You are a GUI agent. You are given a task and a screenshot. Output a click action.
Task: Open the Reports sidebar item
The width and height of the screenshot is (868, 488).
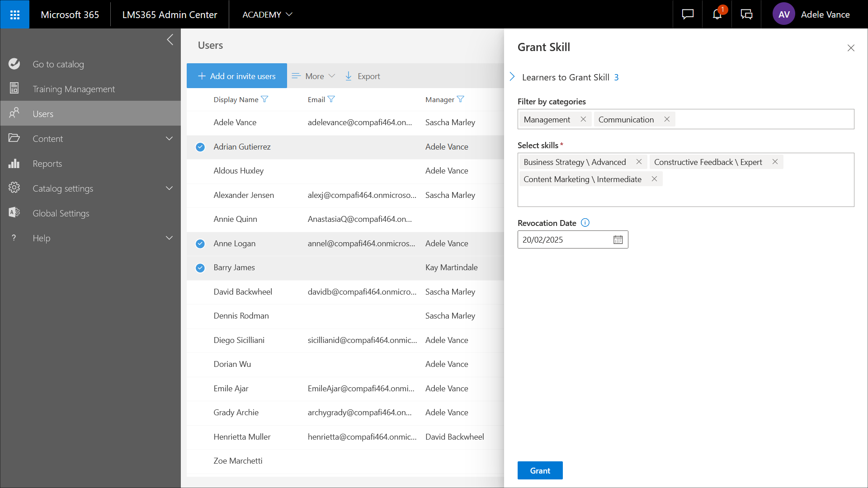coord(47,164)
